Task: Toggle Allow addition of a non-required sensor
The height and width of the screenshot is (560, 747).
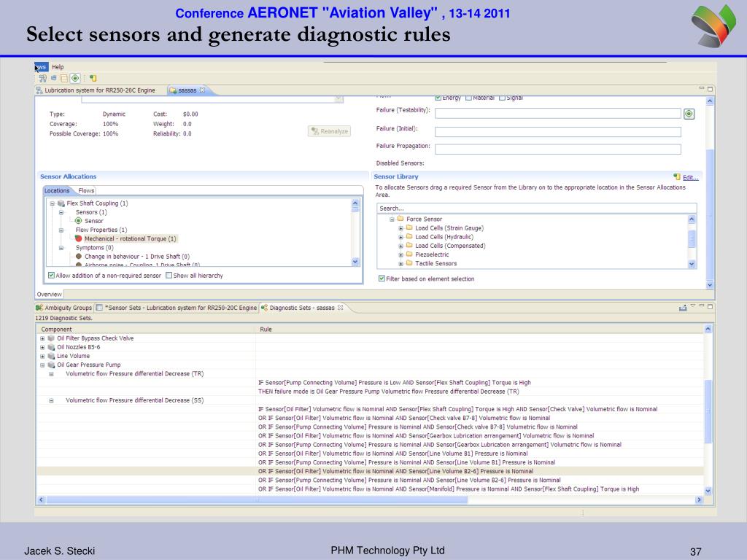Action: tap(51, 275)
